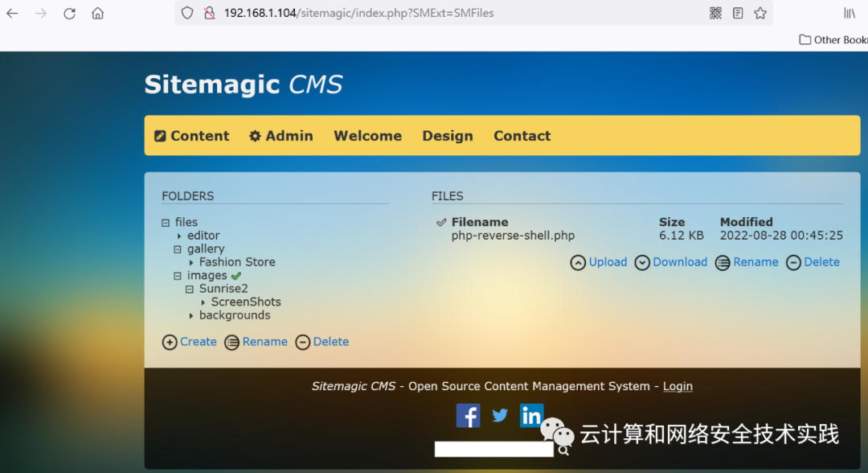The width and height of the screenshot is (868, 473).
Task: Click the browser forward arrow
Action: point(41,14)
